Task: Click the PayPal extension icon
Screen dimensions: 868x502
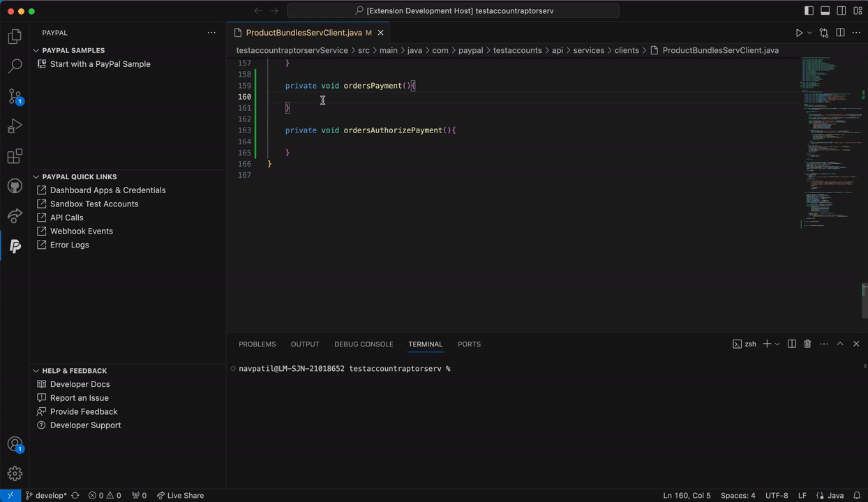Action: (15, 245)
